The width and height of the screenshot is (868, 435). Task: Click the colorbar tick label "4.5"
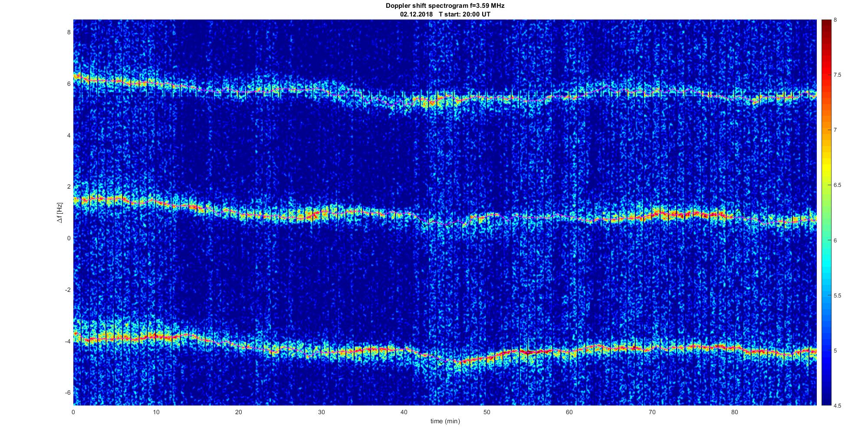tap(838, 406)
